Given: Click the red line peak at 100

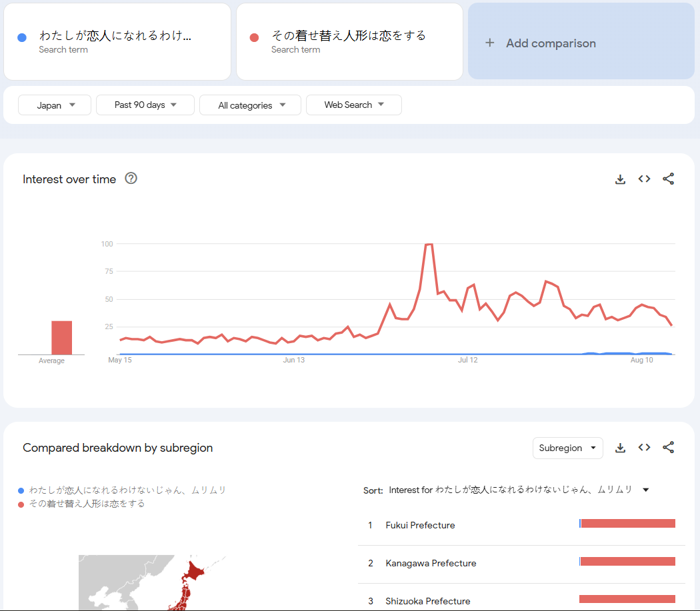Looking at the screenshot, I should [x=429, y=244].
